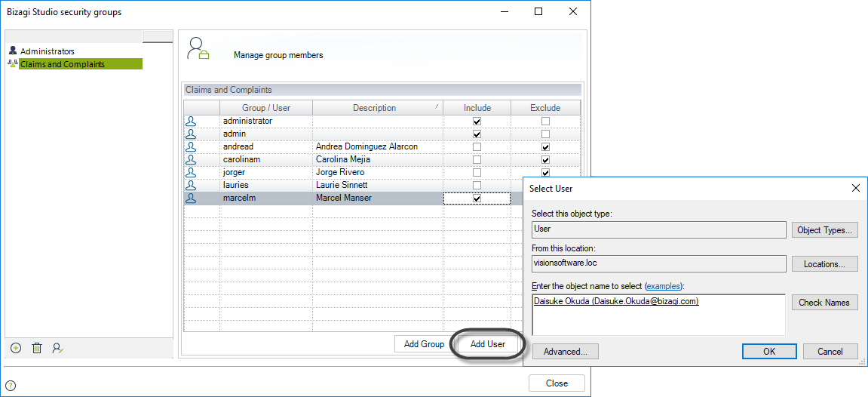Image resolution: width=868 pixels, height=397 pixels.
Task: Sort by Group / User column header
Action: [266, 108]
